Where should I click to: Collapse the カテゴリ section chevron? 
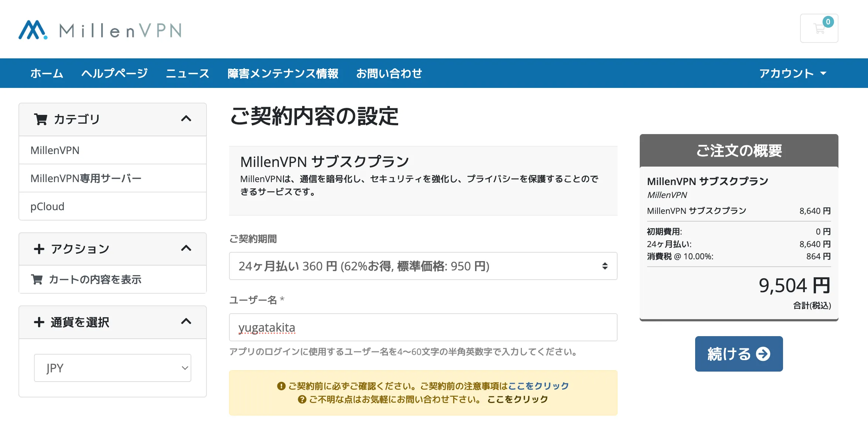point(187,119)
